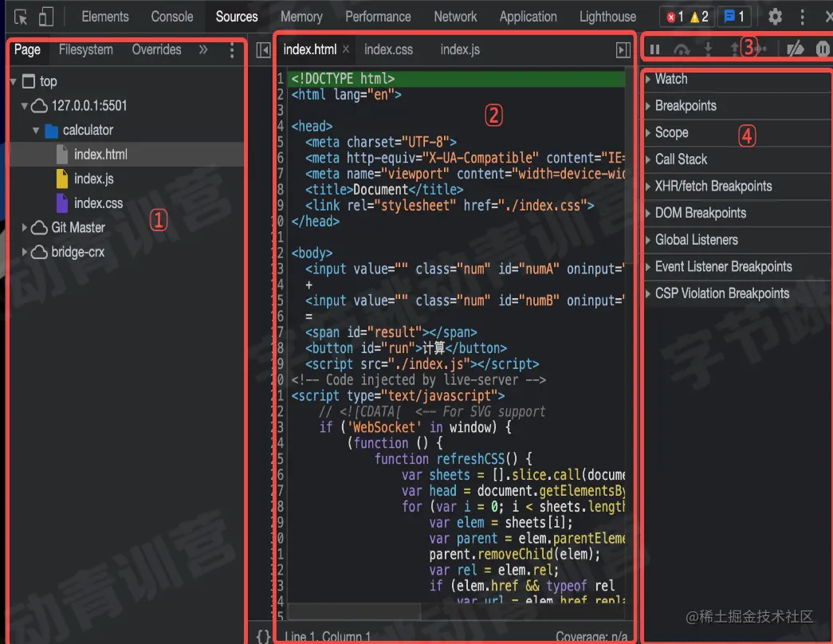Hide the debugger sidebar toggle
This screenshot has width=833, height=644.
623,50
